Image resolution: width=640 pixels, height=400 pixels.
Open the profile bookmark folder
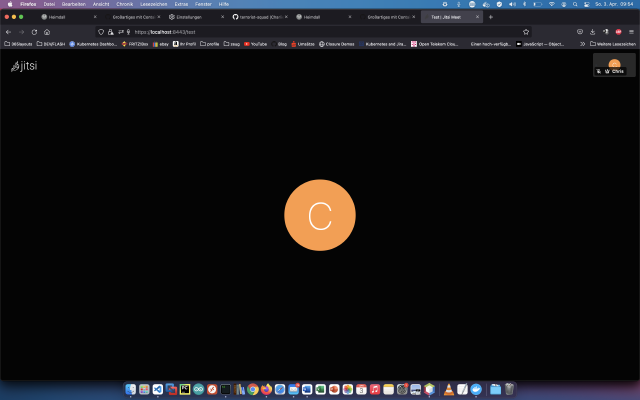(210, 44)
